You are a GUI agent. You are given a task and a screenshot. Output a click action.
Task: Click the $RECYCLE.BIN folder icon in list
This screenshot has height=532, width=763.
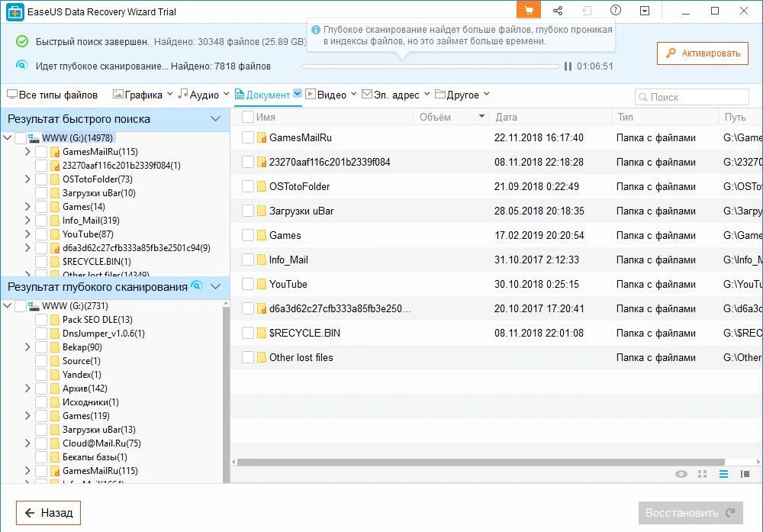[x=261, y=333]
